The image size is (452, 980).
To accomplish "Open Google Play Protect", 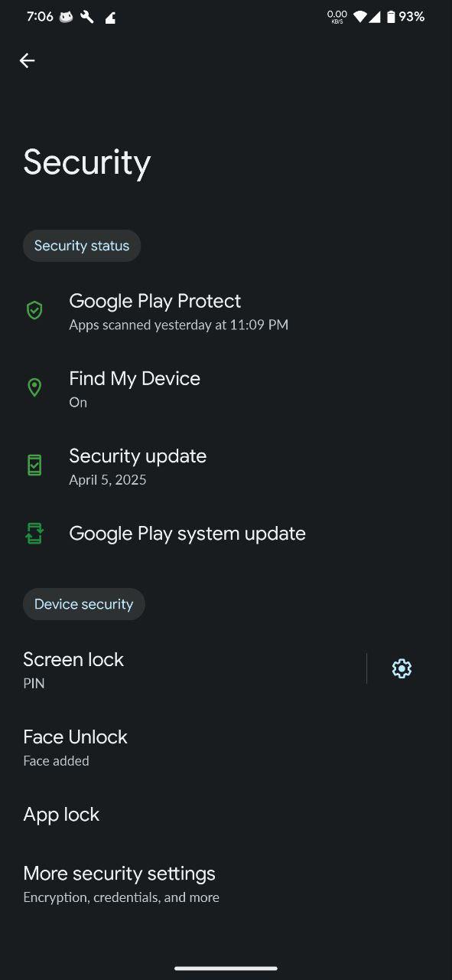I will (226, 311).
